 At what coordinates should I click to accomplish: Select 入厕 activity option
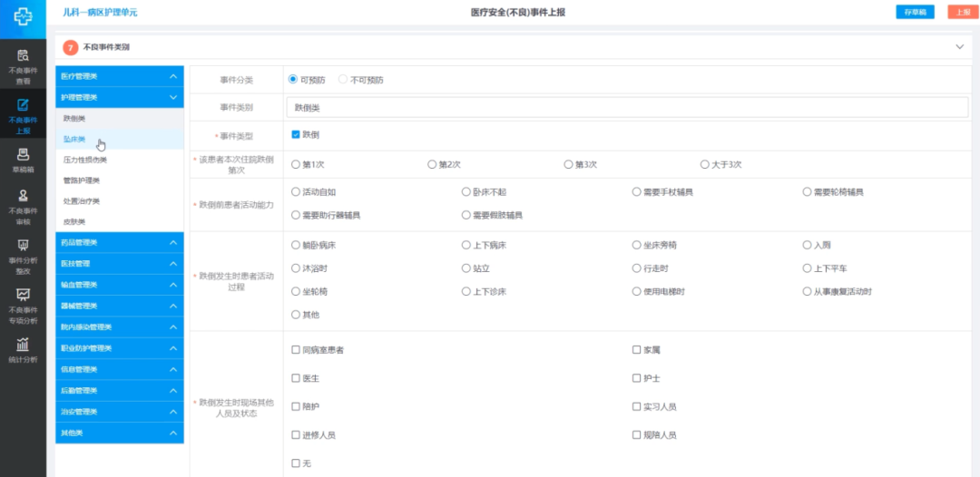[x=807, y=245]
